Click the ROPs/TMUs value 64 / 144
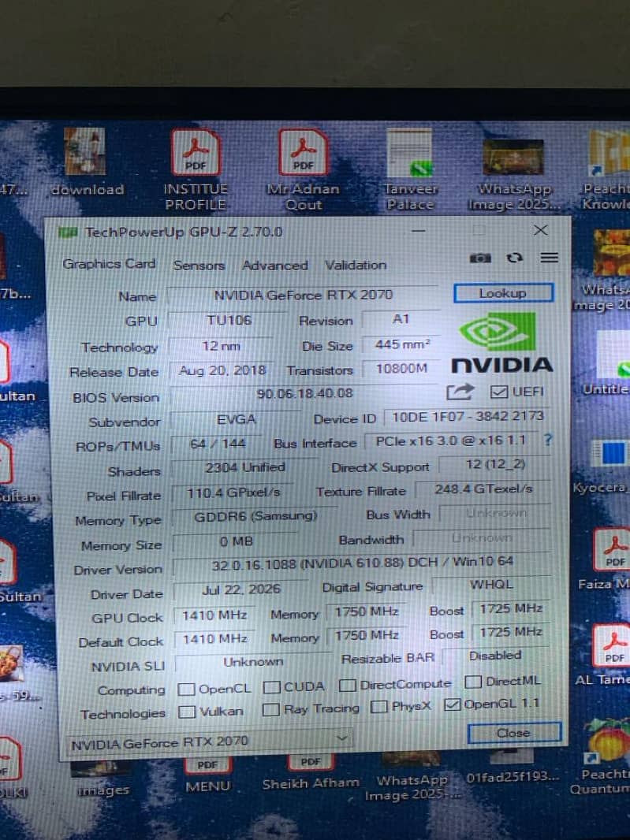This screenshot has width=630, height=840. tap(217, 444)
